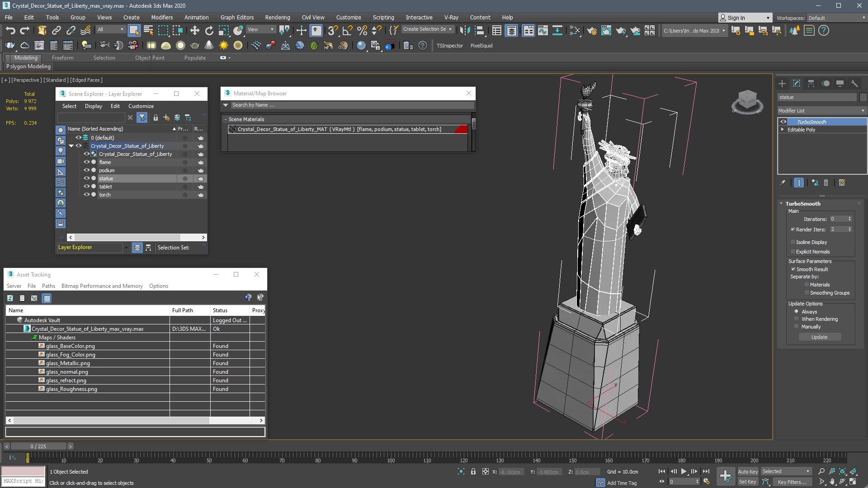Toggle Render Iters checkbox
Image resolution: width=868 pixels, height=488 pixels.
click(x=793, y=230)
